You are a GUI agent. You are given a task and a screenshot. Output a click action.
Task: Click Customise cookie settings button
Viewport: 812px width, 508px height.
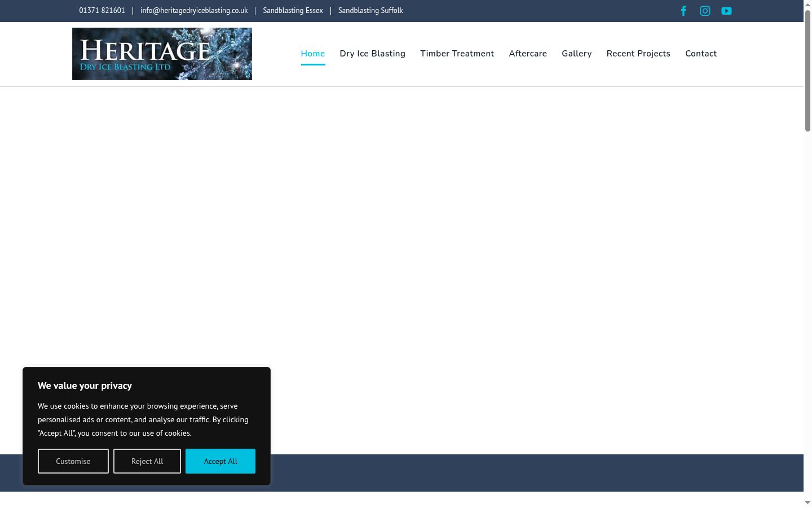tap(73, 461)
